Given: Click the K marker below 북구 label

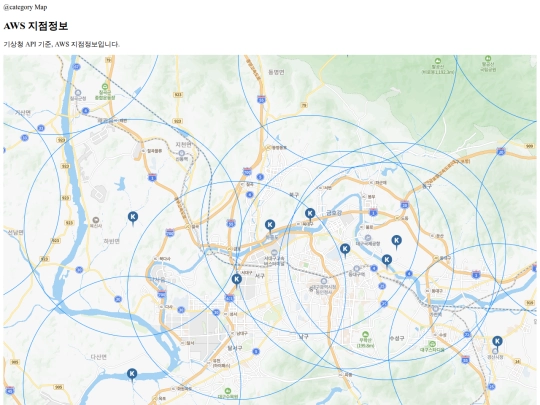Looking at the screenshot, I should click(270, 226).
